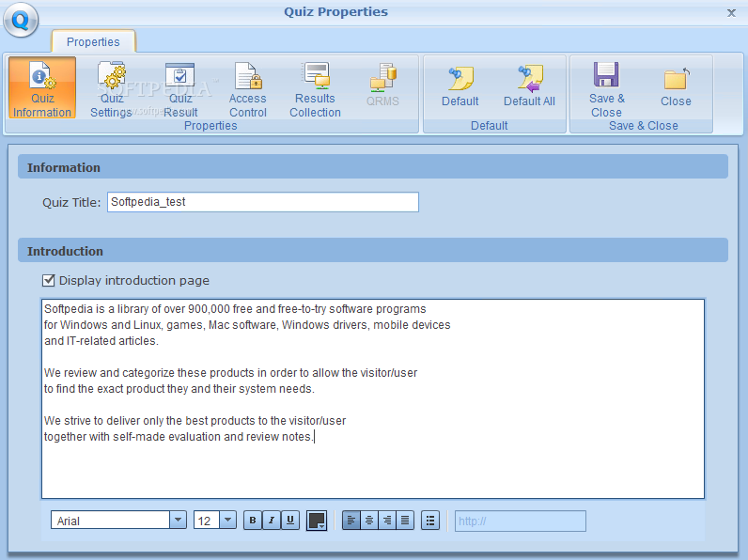Expand the font size 12 dropdown
The width and height of the screenshot is (748, 560).
[x=227, y=520]
